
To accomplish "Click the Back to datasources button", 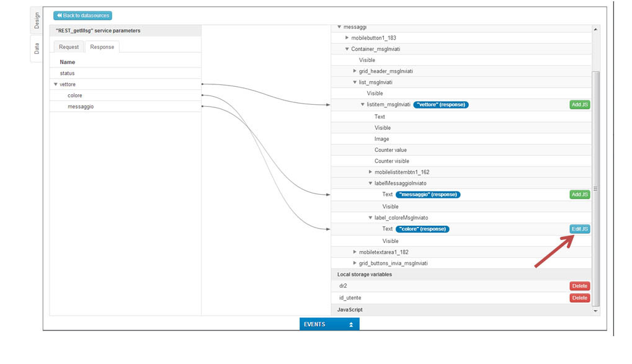I will (82, 16).
